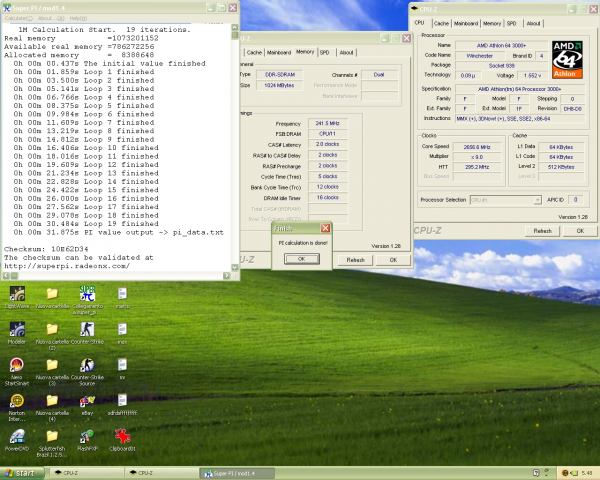Image resolution: width=600 pixels, height=480 pixels.
Task: Click OK in the CPU-Z Memory window
Action: [x=393, y=260]
